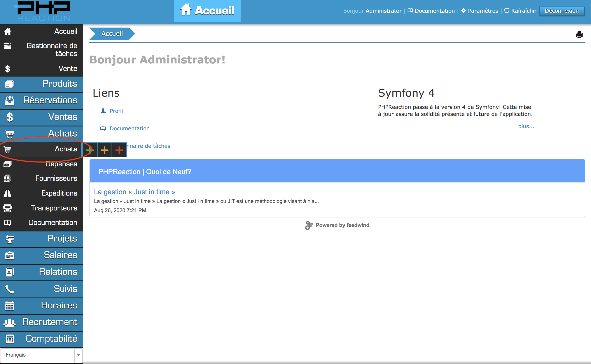This screenshot has height=364, width=591.
Task: Click the Rafraîchir refresh icon in header
Action: point(507,10)
